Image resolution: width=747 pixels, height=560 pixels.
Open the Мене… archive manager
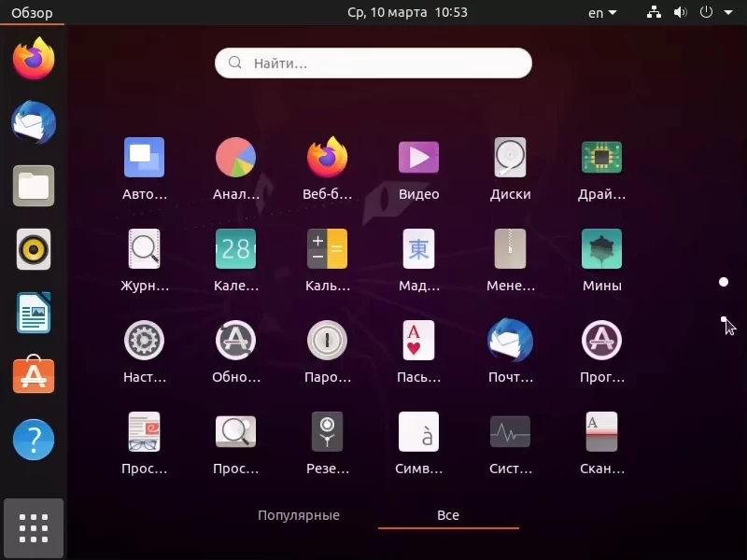click(510, 249)
